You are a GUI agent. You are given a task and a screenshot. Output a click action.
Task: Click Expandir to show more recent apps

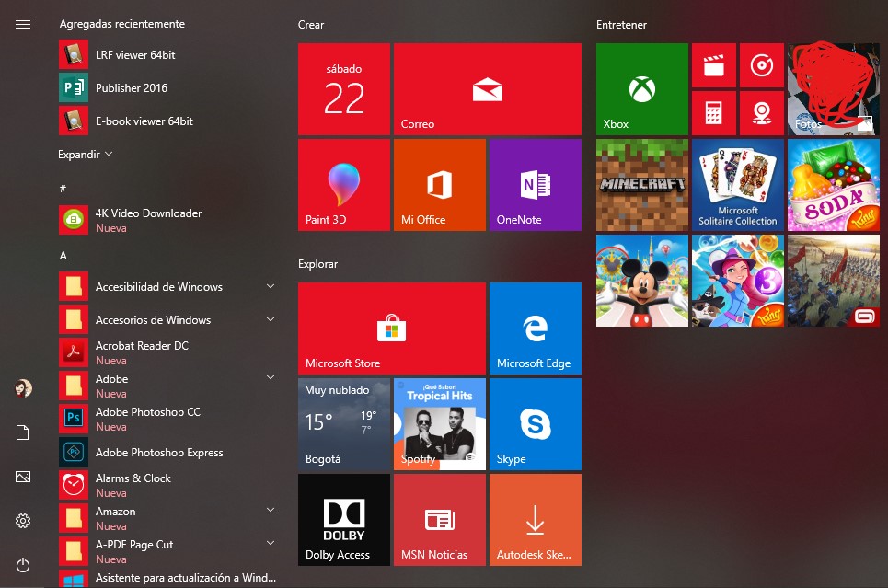(x=85, y=154)
